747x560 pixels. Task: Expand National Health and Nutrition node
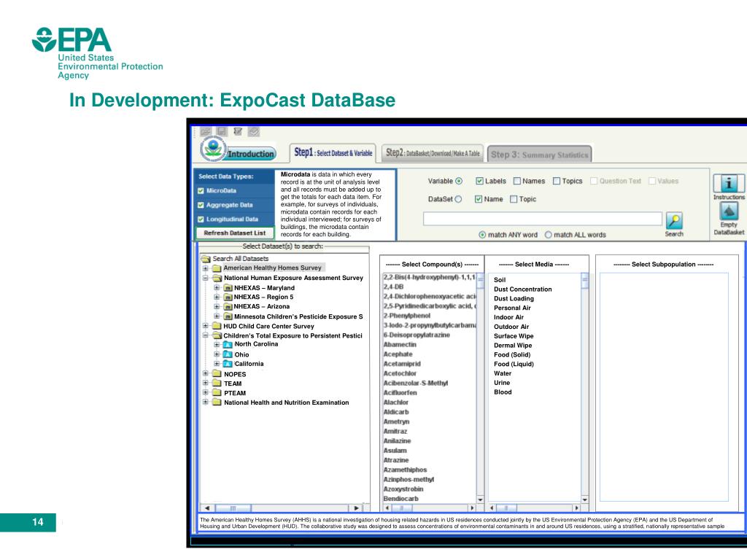pyautogui.click(x=205, y=402)
